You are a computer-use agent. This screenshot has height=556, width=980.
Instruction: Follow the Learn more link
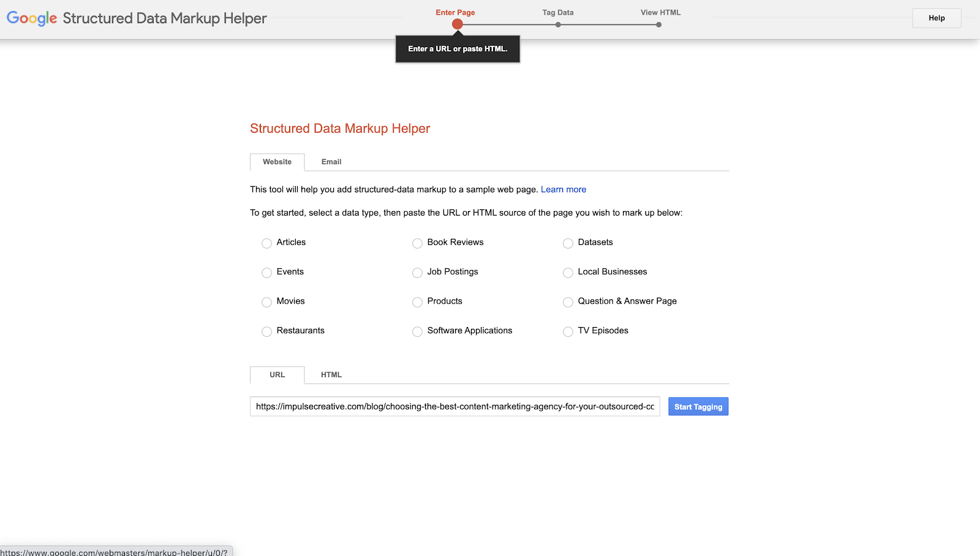[x=563, y=189]
